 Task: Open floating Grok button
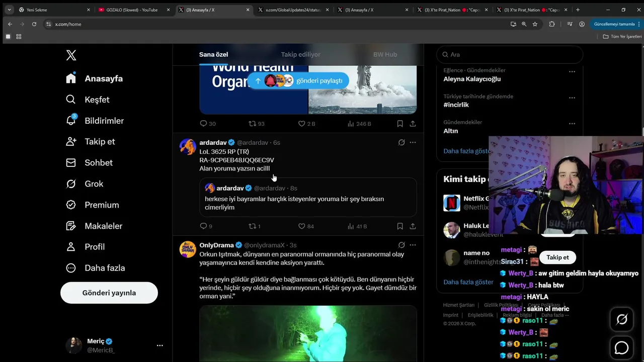[x=622, y=320]
